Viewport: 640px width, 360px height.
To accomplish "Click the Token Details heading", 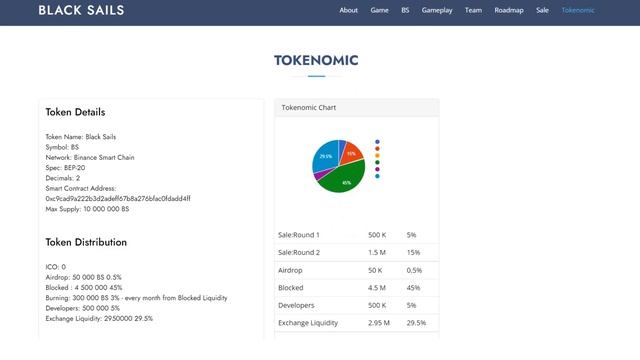I will pos(75,112).
